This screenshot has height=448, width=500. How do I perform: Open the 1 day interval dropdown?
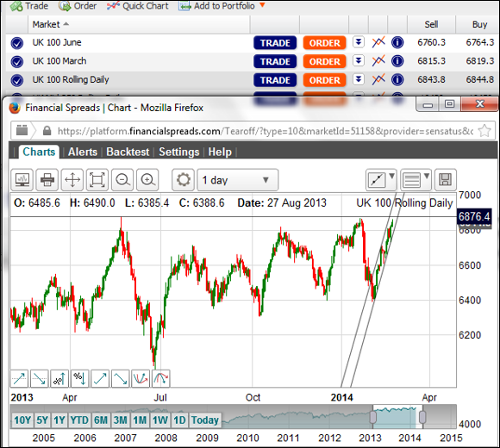point(238,180)
